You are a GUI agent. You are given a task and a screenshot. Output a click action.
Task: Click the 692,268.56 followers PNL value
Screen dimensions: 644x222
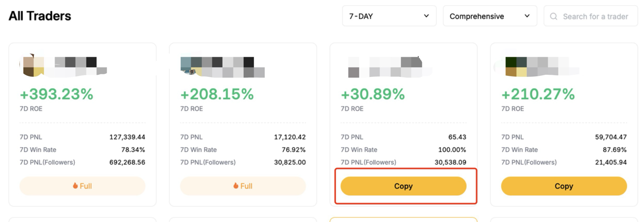(127, 162)
